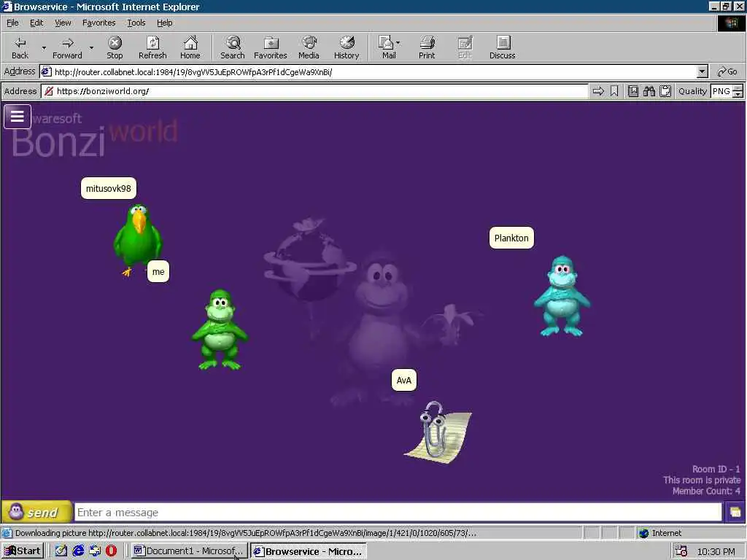Click the Browservice bookmark ribbon icon
The height and width of the screenshot is (560, 747).
[x=614, y=91]
